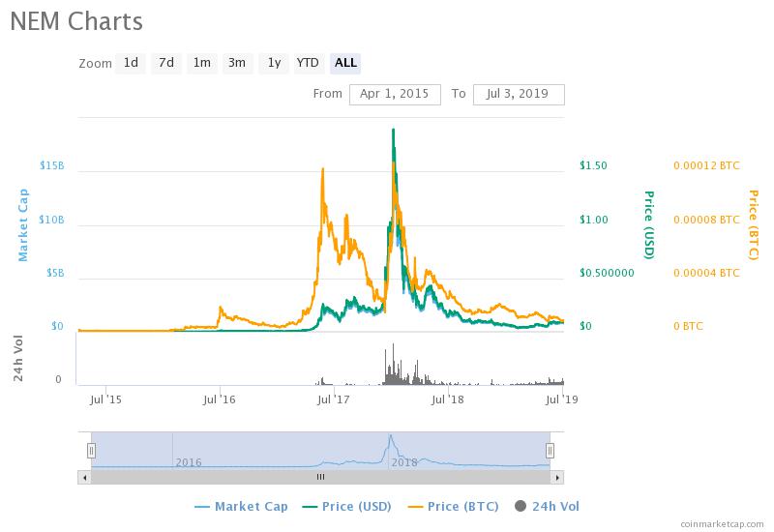This screenshot has width=774, height=532.
Task: Click the navigator scrollbar thumb grip
Action: coord(321,477)
